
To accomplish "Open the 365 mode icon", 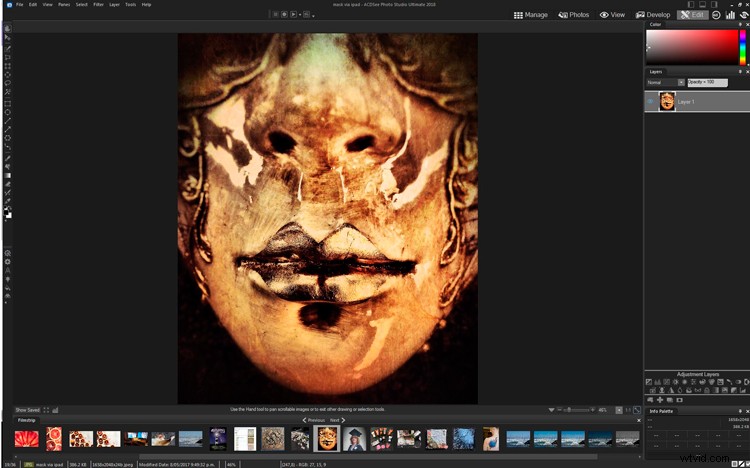I will point(717,15).
